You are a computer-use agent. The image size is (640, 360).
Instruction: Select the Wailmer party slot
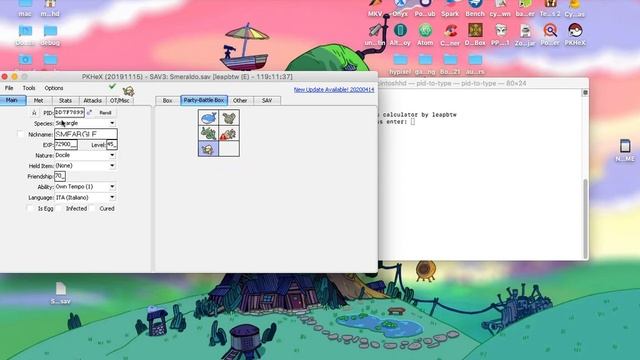(209, 118)
